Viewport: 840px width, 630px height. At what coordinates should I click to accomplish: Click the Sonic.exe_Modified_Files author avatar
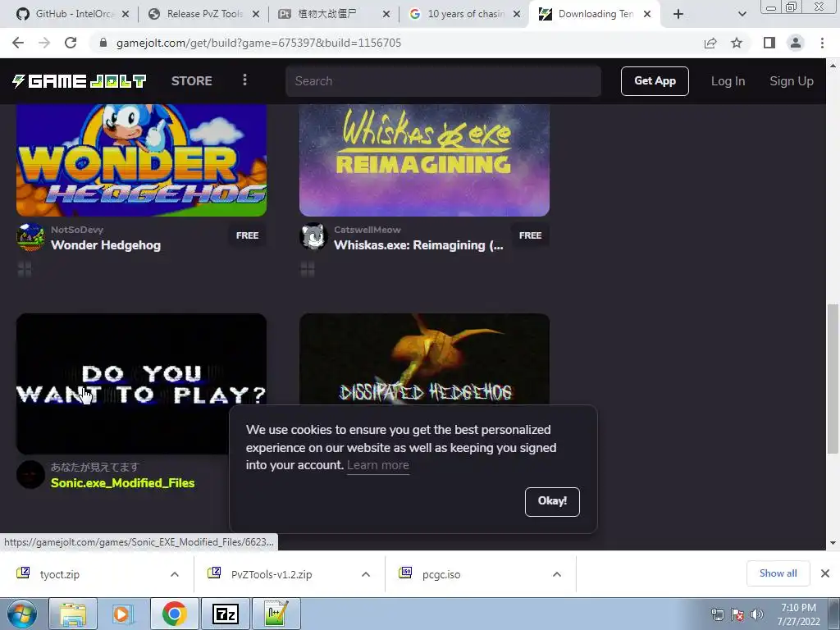tap(30, 475)
